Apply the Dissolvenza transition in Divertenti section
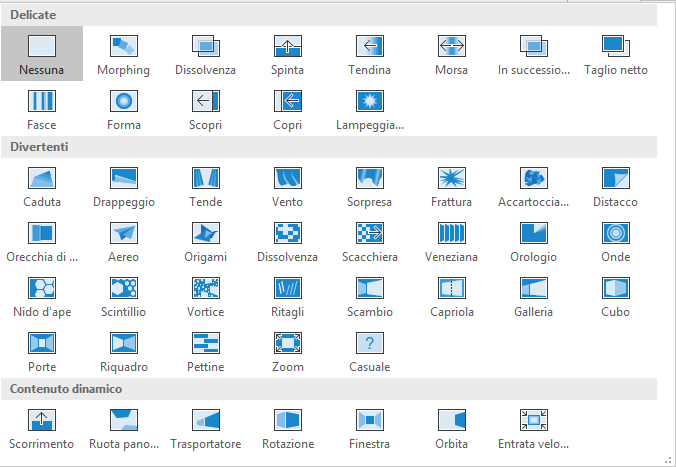This screenshot has height=467, width=676. coord(288,241)
